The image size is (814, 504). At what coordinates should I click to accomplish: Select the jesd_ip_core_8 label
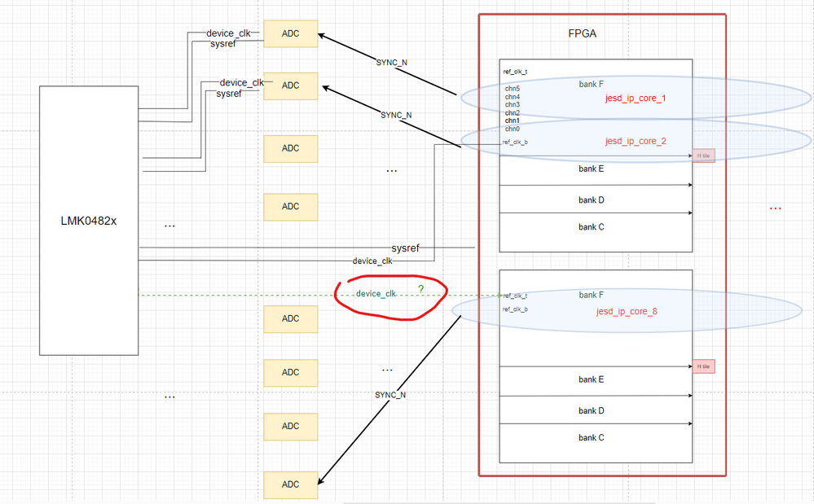click(627, 311)
